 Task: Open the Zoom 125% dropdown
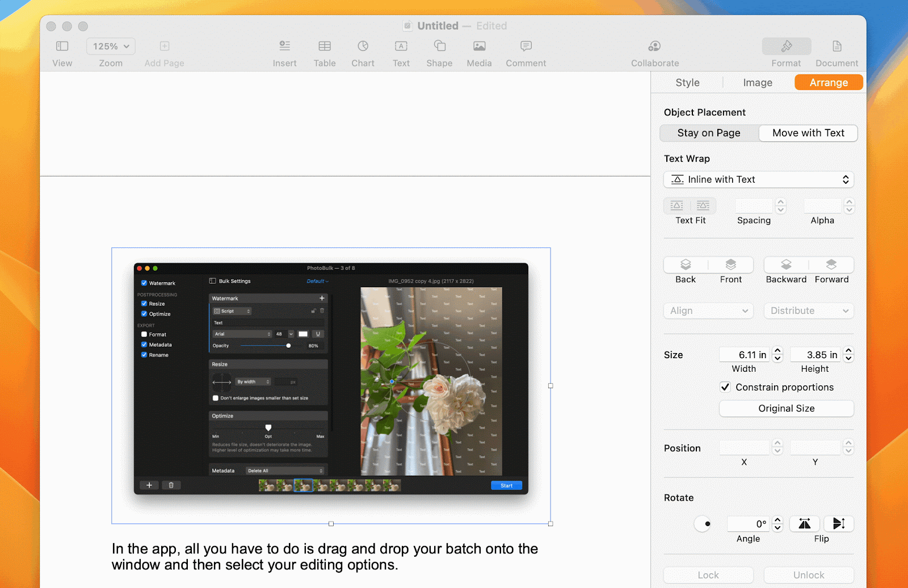(111, 46)
